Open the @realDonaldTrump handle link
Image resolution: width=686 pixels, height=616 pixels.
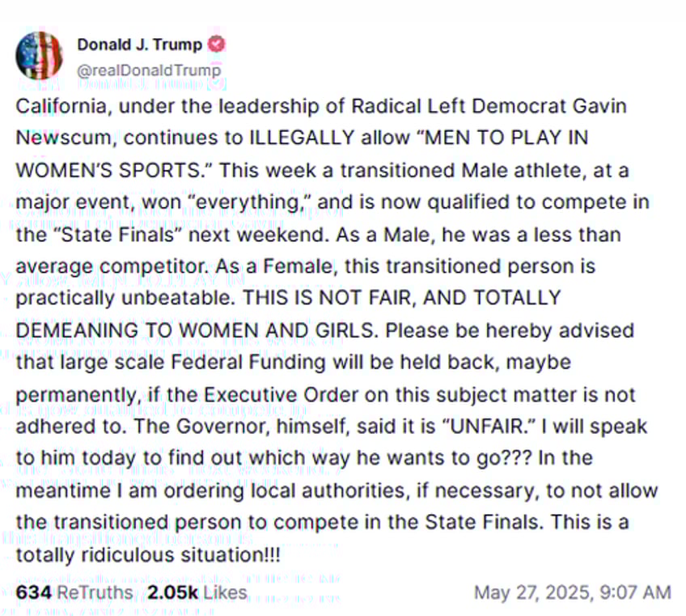148,70
